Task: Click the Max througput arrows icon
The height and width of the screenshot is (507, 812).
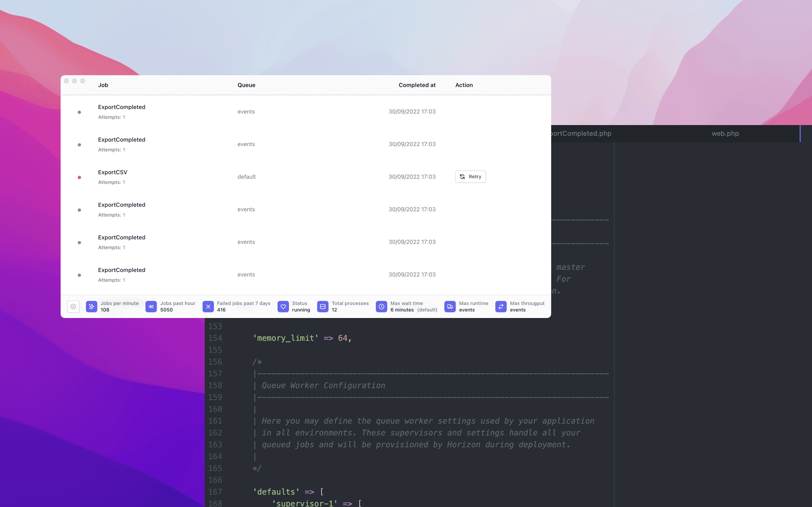Action: [501, 306]
